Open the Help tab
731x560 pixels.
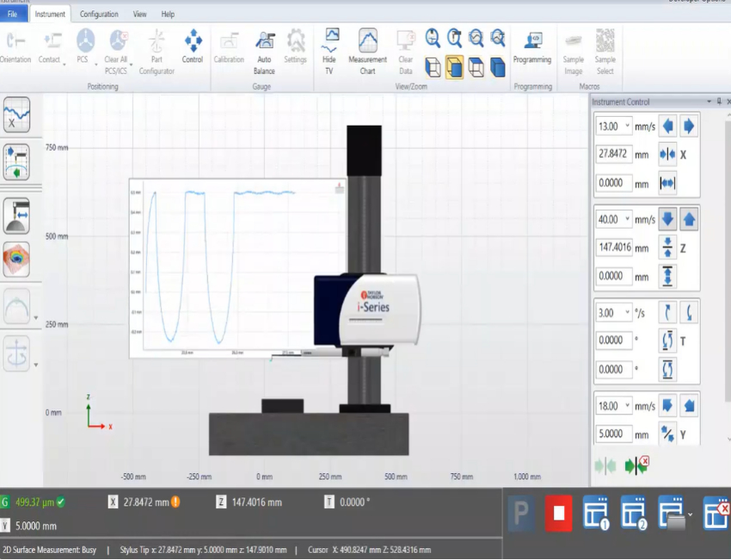[x=168, y=14]
